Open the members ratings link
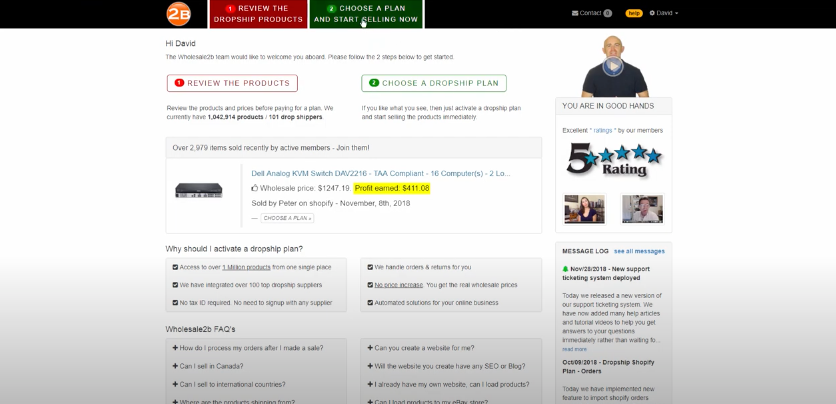This screenshot has height=404, width=836. pos(602,131)
